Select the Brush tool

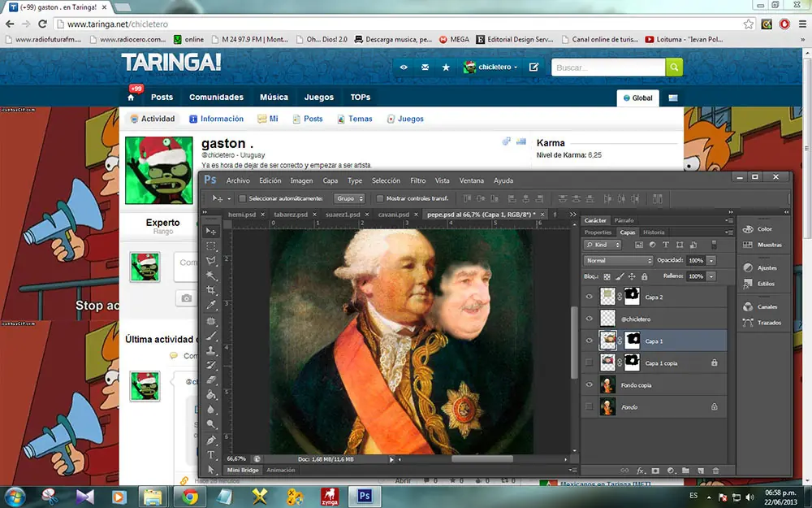[x=211, y=336]
